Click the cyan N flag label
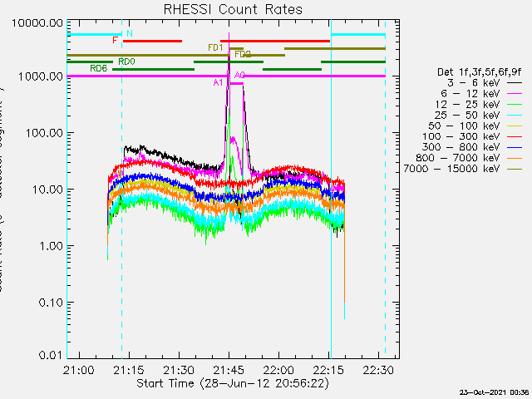This screenshot has height=399, width=532. [x=130, y=33]
